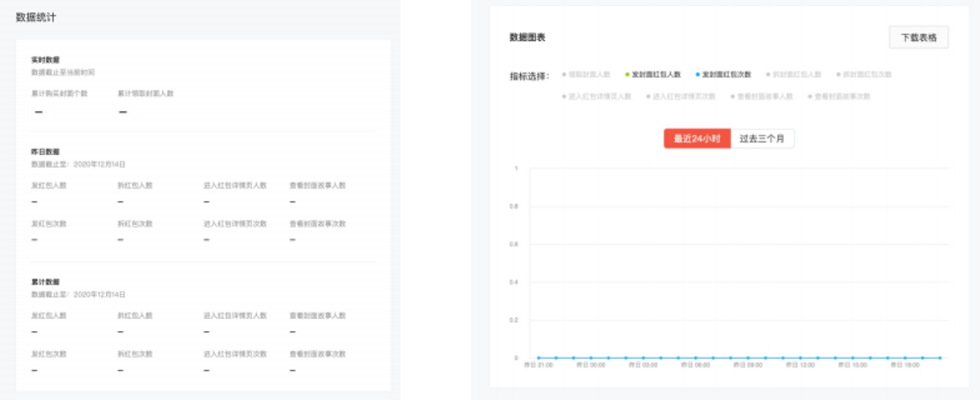The height and width of the screenshot is (400, 980).
Task: Click 查看封面故事次数 label under 累计数据
Action: [x=318, y=353]
